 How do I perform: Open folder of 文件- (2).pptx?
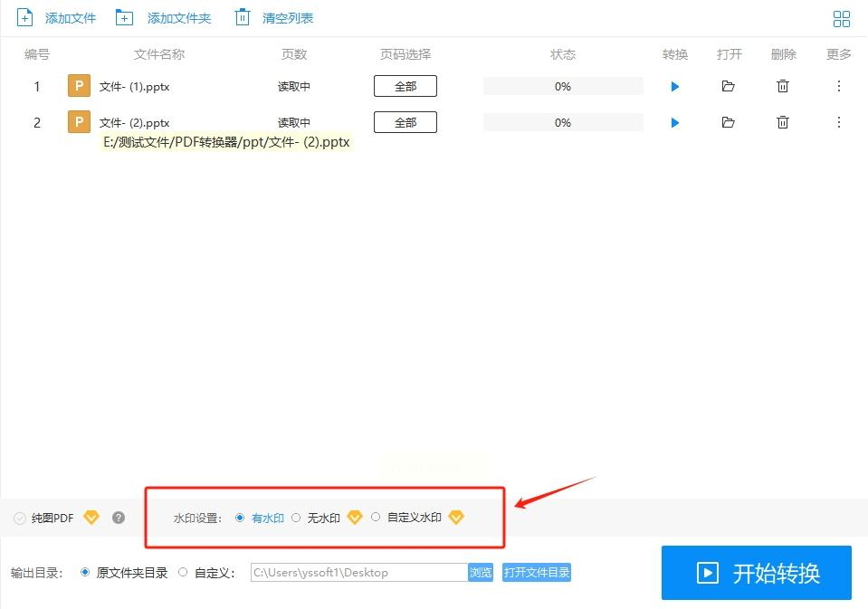[728, 122]
